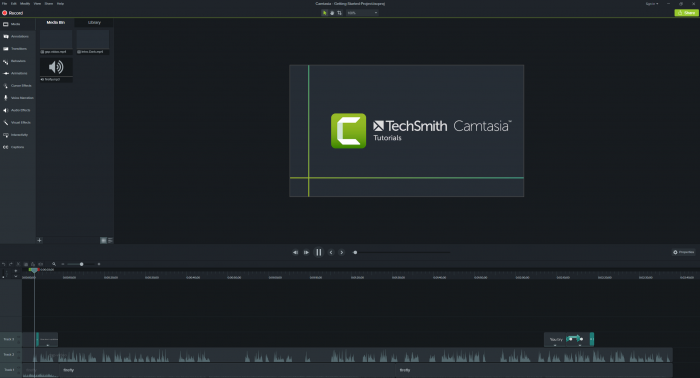
Task: Open Cursor Effects in the sidebar
Action: [18, 86]
